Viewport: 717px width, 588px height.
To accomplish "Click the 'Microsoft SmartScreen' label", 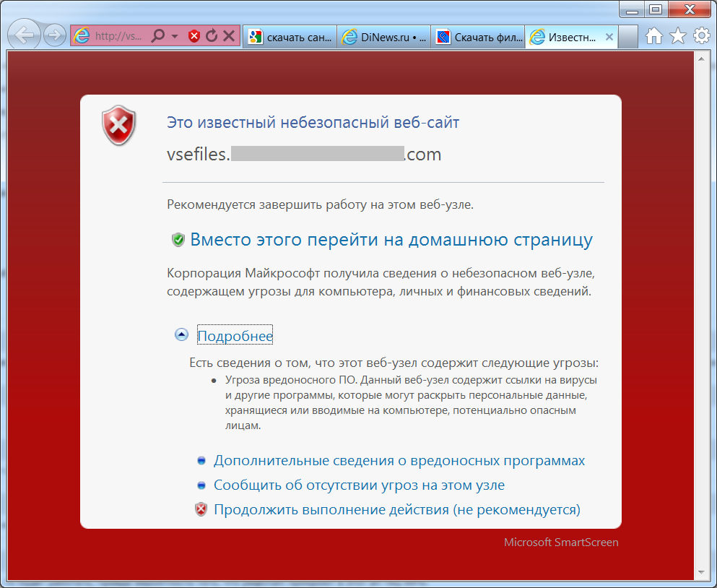I will 561,542.
